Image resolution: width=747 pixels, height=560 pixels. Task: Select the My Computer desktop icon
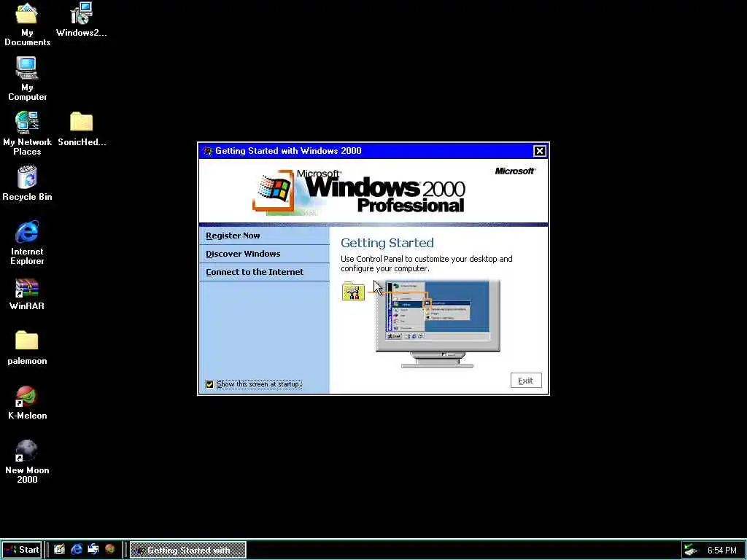[x=27, y=79]
